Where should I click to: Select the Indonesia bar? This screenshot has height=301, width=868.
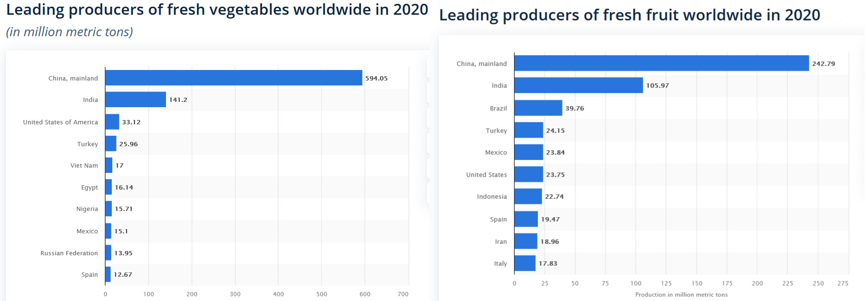tap(528, 197)
